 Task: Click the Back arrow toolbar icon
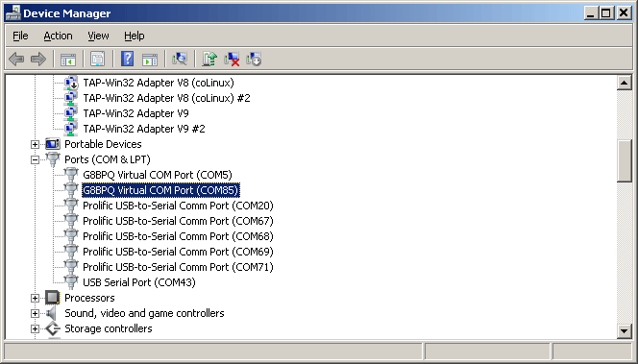[x=16, y=60]
